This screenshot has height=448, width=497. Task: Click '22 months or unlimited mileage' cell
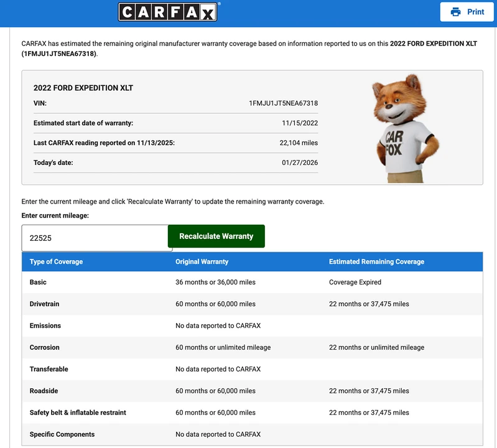376,347
